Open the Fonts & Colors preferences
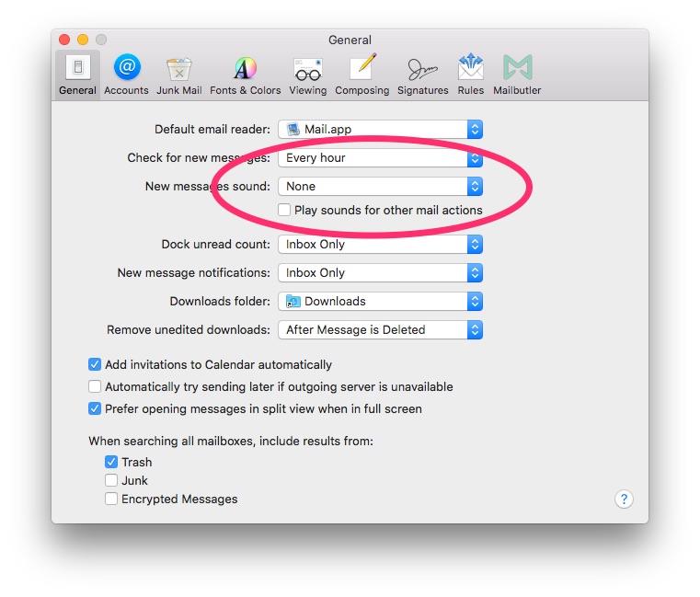Image resolution: width=700 pixels, height=597 pixels. point(245,75)
